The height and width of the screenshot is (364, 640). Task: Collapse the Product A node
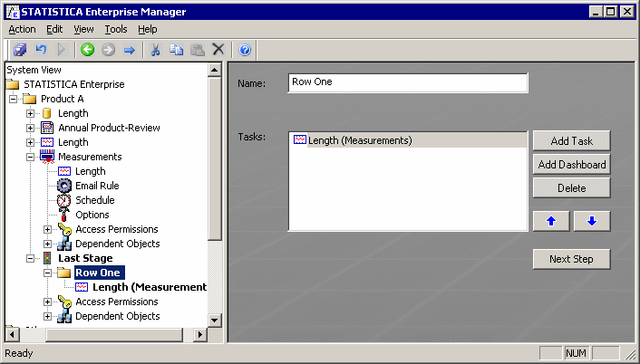[13, 99]
